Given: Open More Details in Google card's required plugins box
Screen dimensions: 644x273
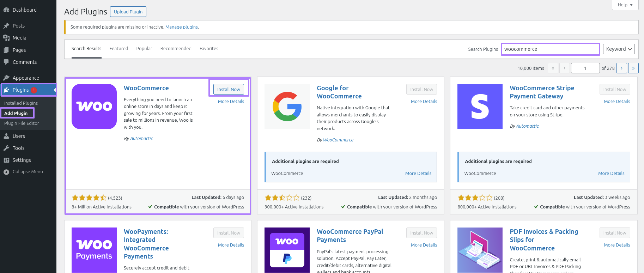Looking at the screenshot, I should coord(418,174).
